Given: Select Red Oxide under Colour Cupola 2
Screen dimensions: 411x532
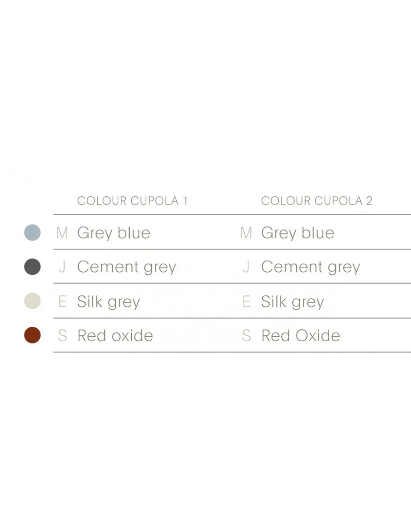Looking at the screenshot, I should coord(301,336).
